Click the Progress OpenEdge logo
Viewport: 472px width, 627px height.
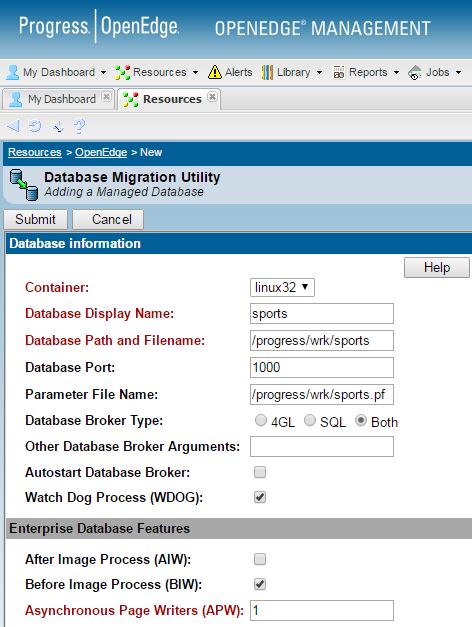99,26
